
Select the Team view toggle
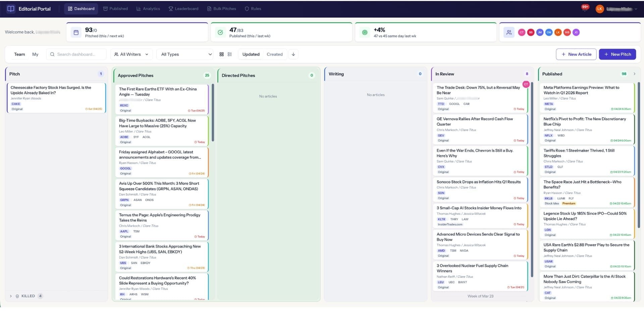[19, 54]
